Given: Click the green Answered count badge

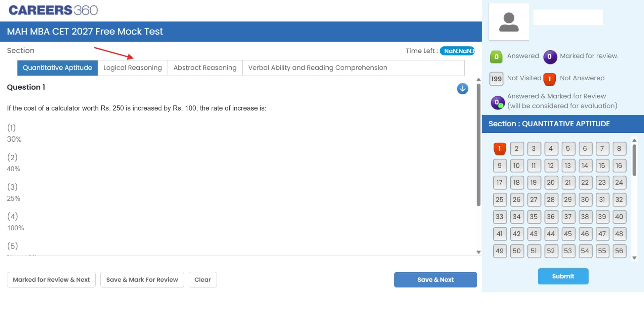Looking at the screenshot, I should pyautogui.click(x=496, y=57).
